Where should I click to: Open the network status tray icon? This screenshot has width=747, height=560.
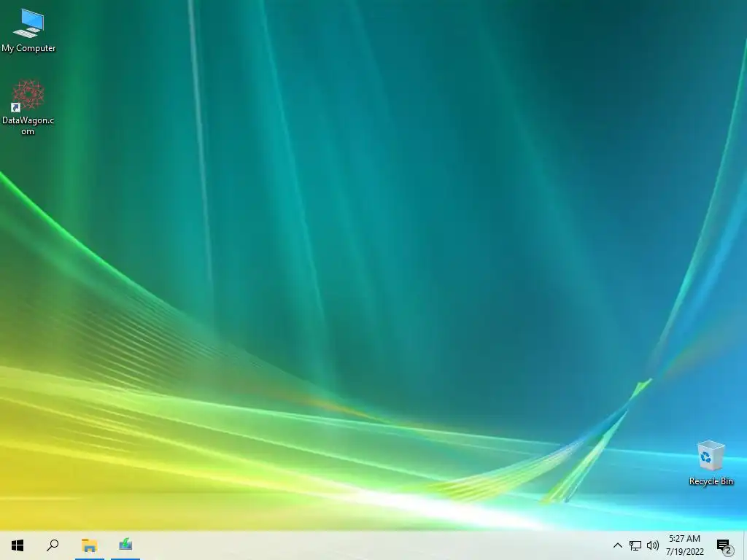pyautogui.click(x=635, y=545)
